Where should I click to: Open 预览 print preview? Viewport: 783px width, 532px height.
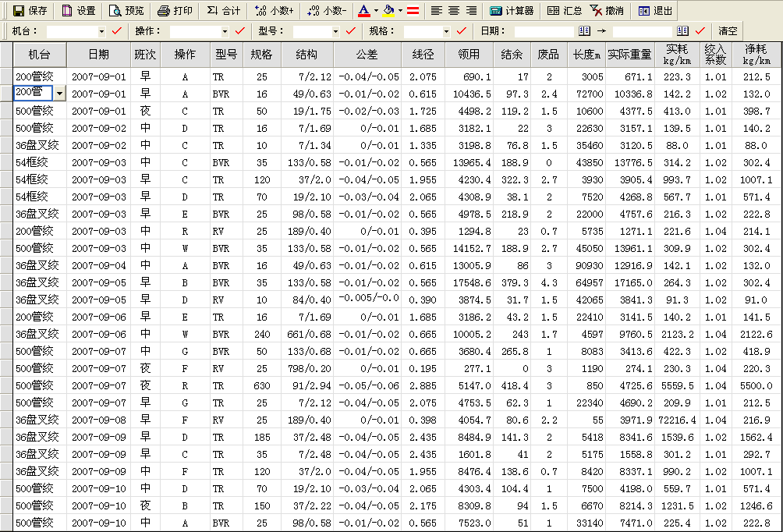(126, 11)
